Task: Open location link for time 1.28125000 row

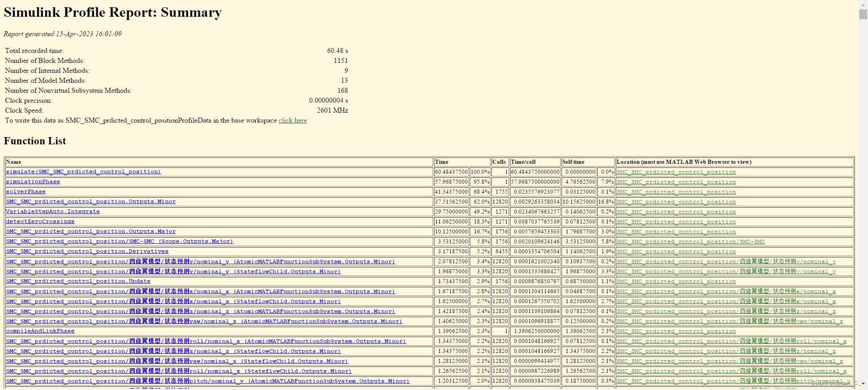Action: (730, 361)
